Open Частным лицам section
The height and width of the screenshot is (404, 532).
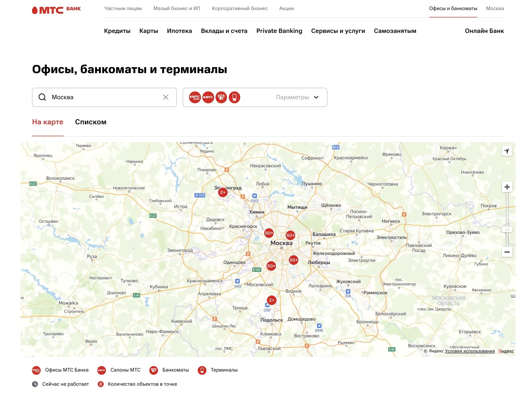click(x=123, y=8)
